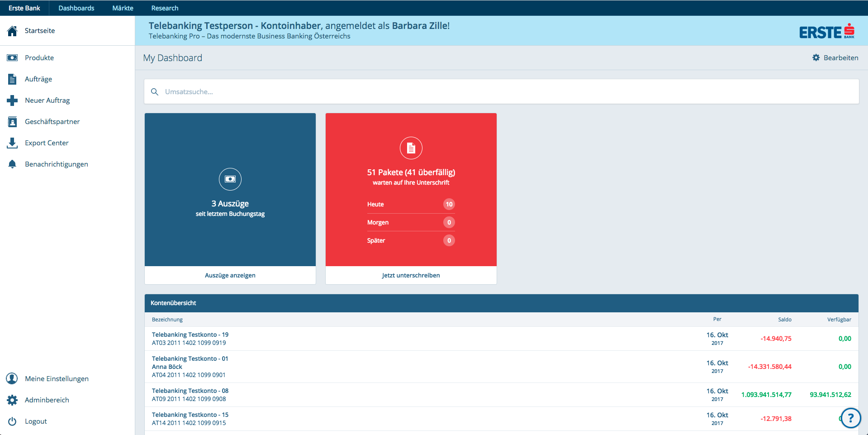Image resolution: width=868 pixels, height=435 pixels.
Task: Click the Logout power icon
Action: pos(12,421)
